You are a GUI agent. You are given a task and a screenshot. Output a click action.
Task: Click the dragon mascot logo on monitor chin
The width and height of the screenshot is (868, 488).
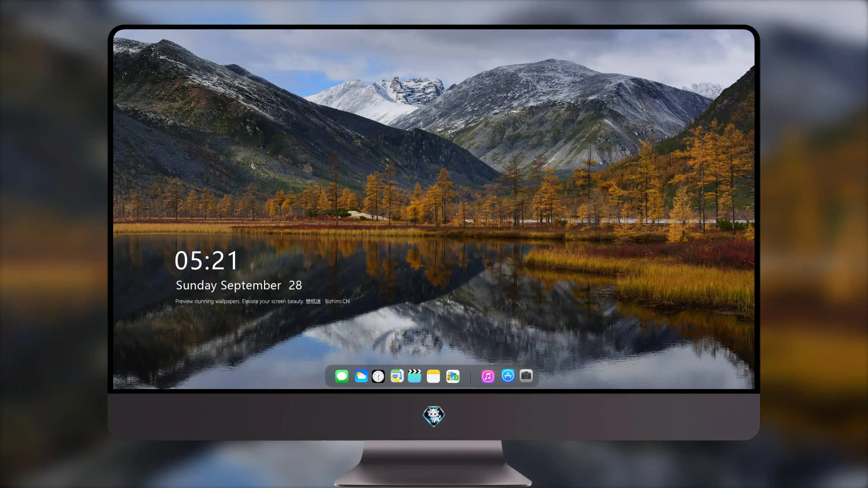pos(434,416)
